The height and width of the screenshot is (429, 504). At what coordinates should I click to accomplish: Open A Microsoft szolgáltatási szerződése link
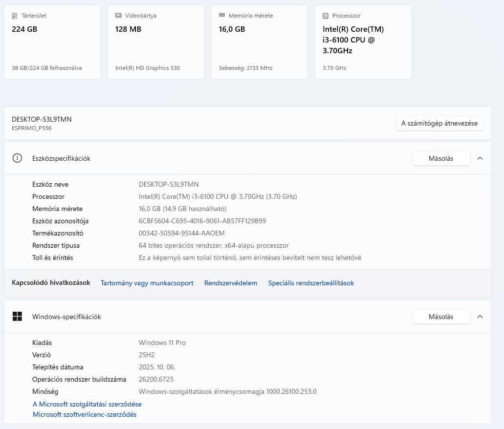tap(87, 404)
